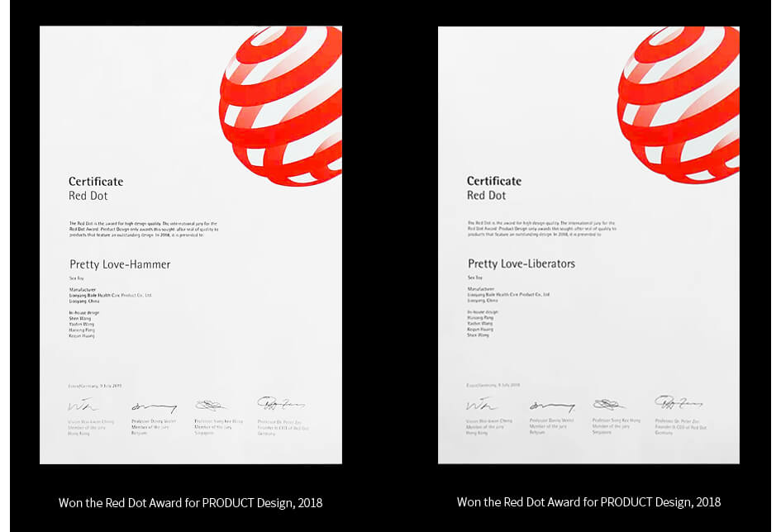Click the Red Dot logo on the left certificate

(283, 104)
